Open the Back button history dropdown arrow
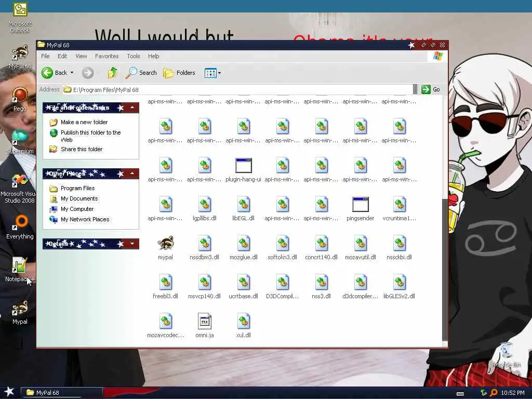This screenshot has height=399, width=532. tap(72, 73)
